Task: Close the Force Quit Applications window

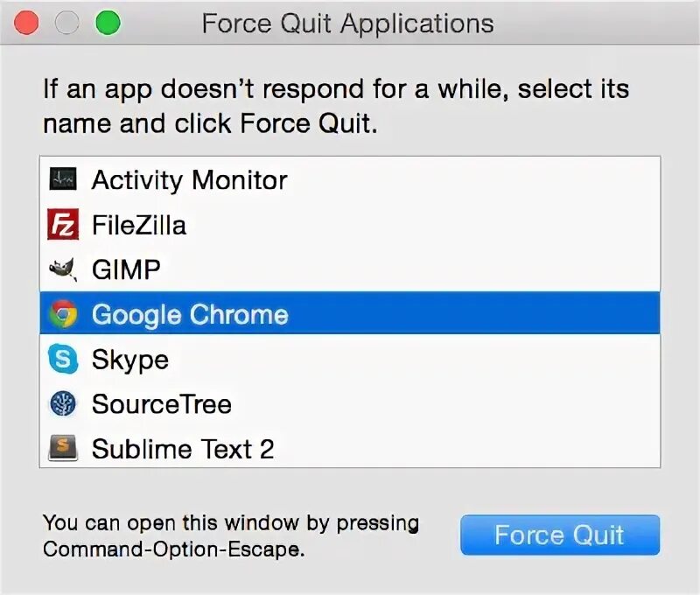Action: 27,23
